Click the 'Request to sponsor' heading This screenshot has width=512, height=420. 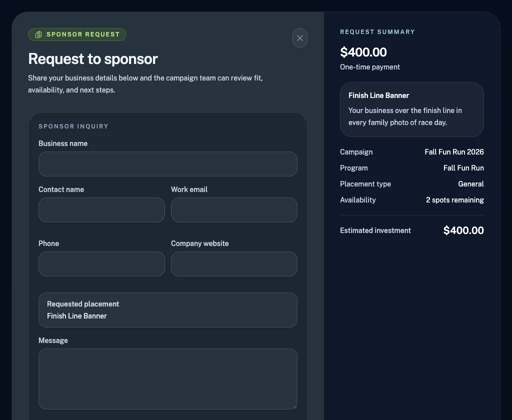pyautogui.click(x=93, y=59)
